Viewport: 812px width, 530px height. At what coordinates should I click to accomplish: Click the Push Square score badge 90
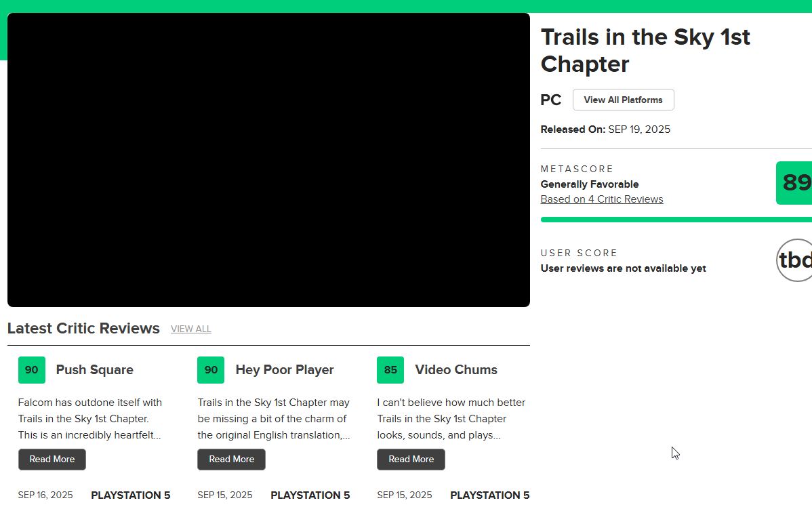tap(32, 370)
